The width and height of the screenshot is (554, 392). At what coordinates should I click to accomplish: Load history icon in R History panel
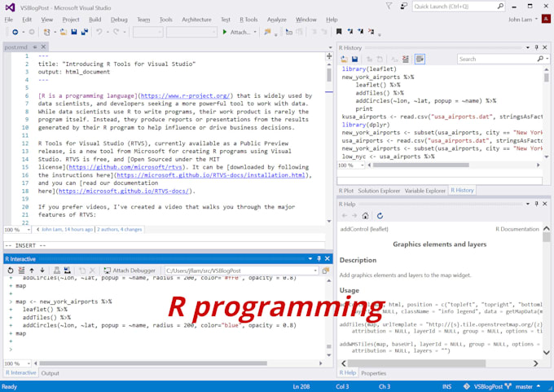click(344, 59)
